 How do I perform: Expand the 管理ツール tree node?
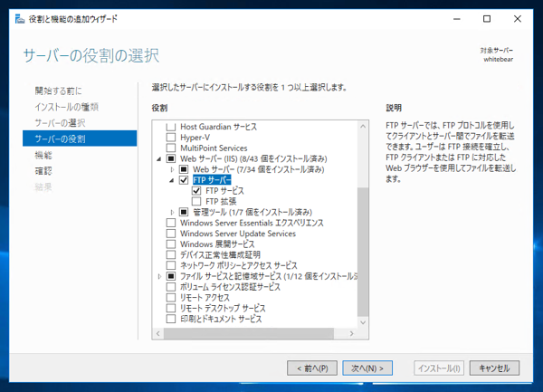pos(172,212)
